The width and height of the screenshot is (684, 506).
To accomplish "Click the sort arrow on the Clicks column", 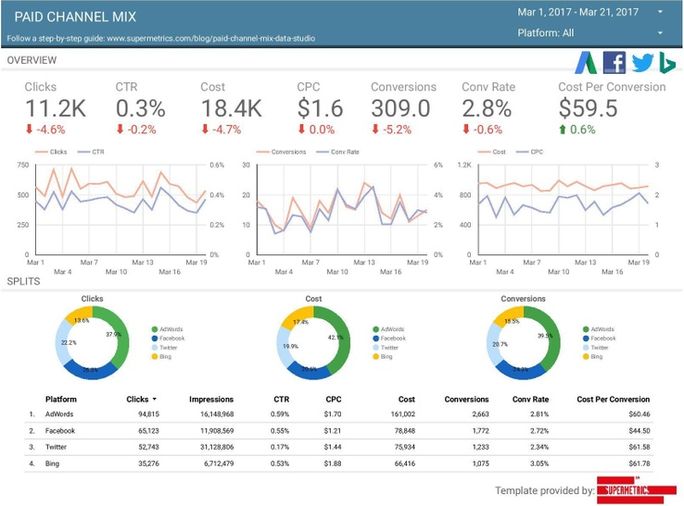I will click(155, 399).
